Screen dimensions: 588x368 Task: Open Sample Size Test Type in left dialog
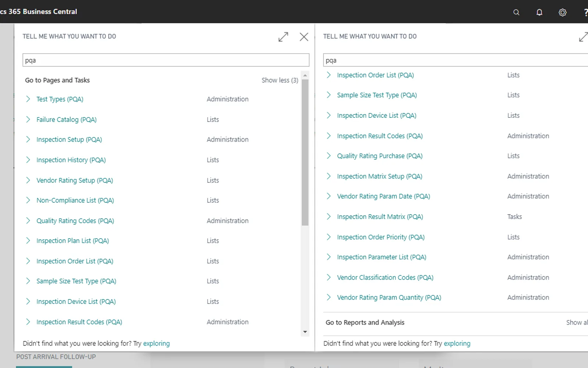(x=76, y=281)
